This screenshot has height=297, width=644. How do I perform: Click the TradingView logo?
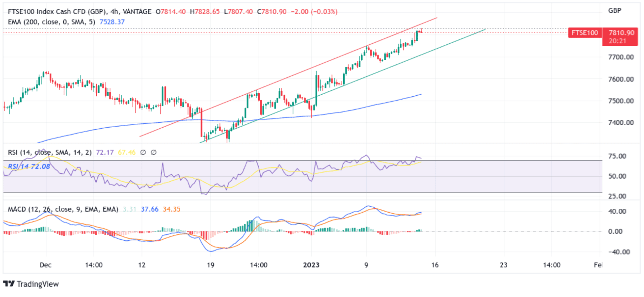(x=31, y=284)
